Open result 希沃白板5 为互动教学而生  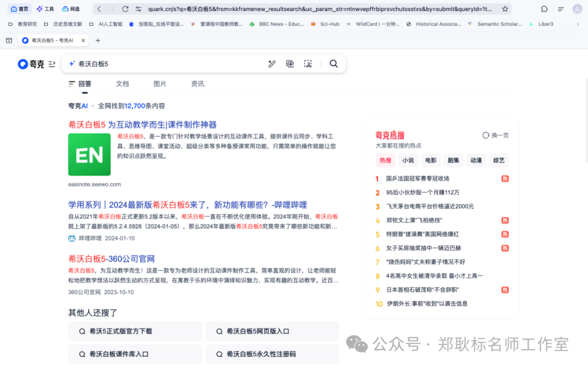point(142,125)
